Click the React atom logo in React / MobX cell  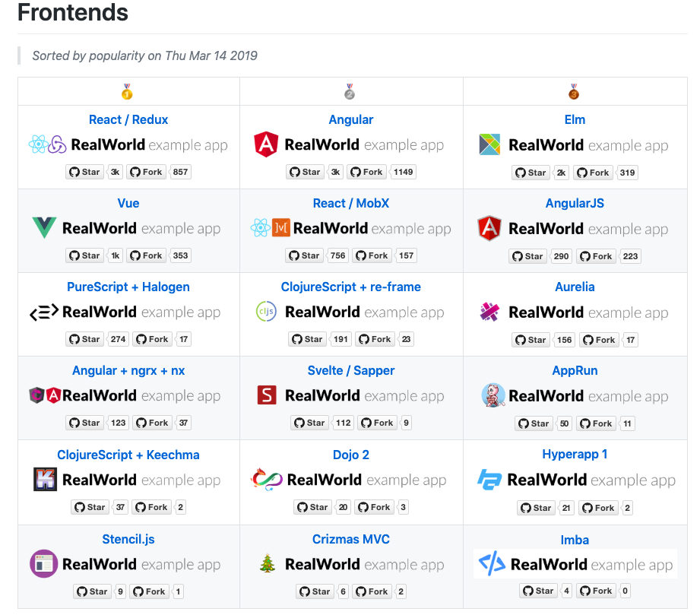[x=260, y=228]
